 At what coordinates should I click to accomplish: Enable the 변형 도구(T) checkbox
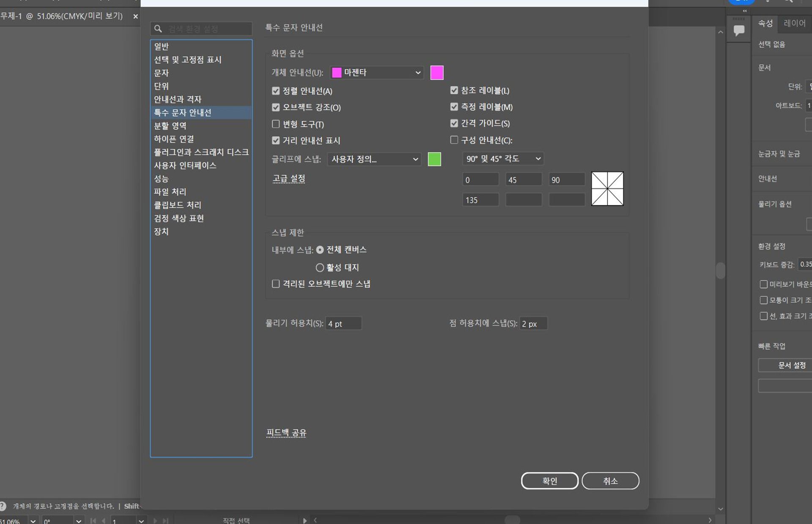[276, 124]
